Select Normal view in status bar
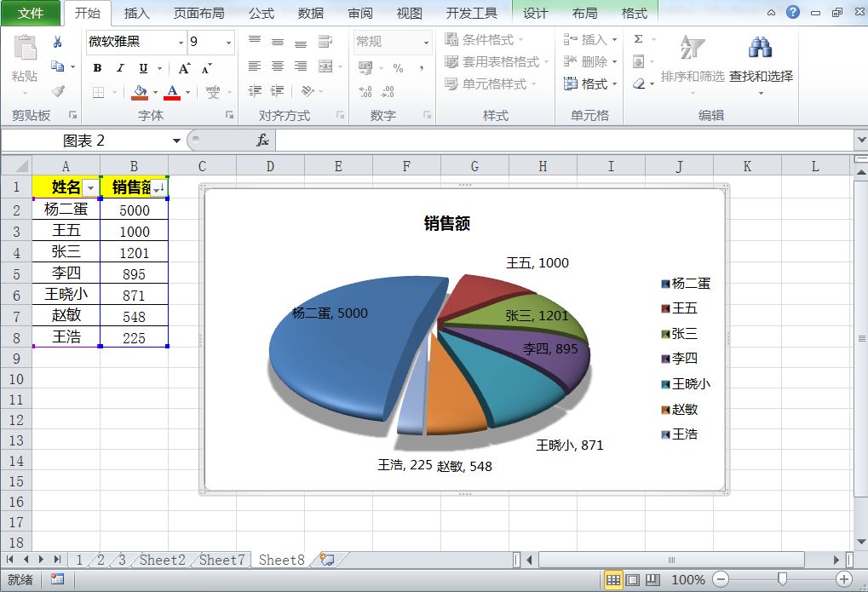Viewport: 868px width, 592px height. [x=612, y=580]
